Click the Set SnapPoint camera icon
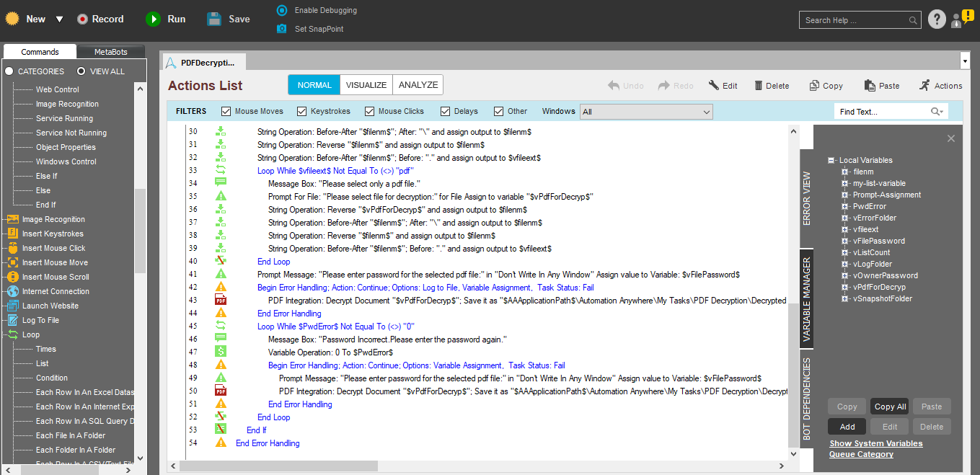Image resolution: width=980 pixels, height=475 pixels. point(281,29)
